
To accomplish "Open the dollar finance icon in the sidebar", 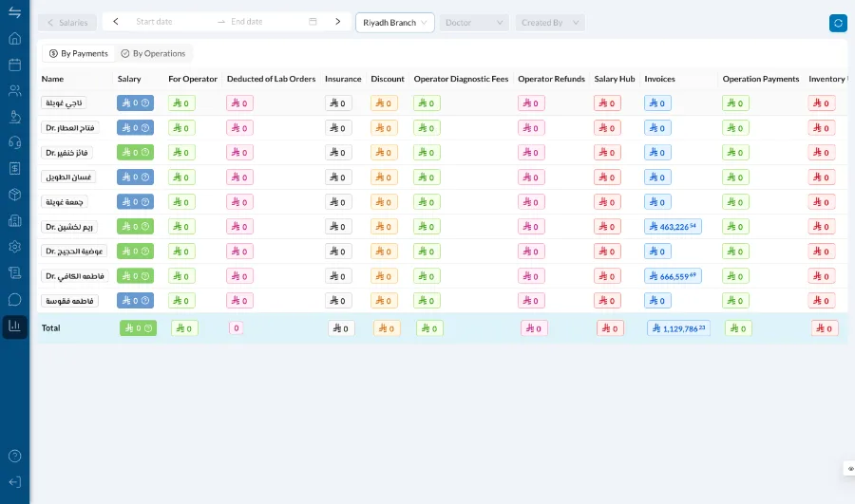I will (14, 168).
